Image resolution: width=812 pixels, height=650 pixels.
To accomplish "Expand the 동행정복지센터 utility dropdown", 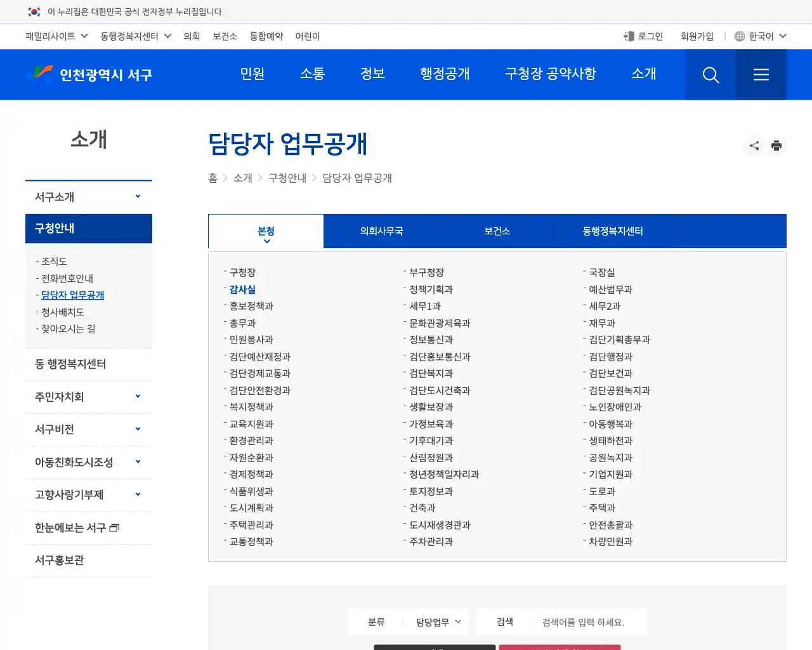I will click(135, 36).
